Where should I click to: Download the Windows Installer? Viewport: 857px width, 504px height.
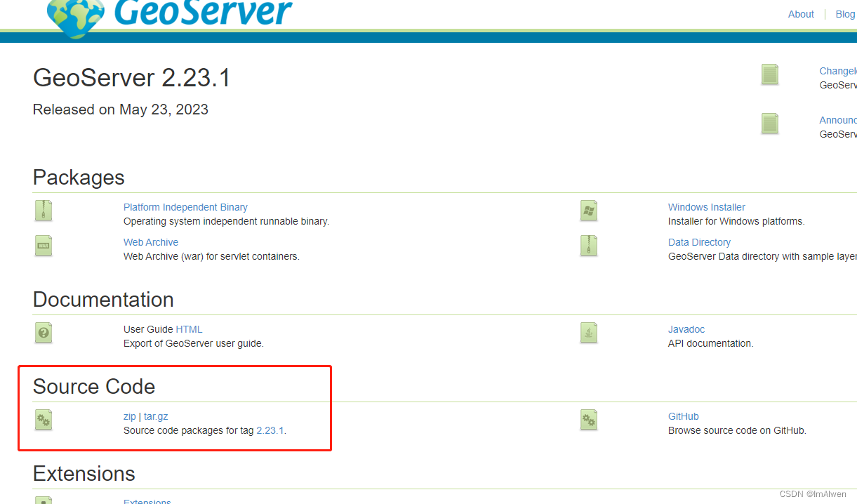706,206
